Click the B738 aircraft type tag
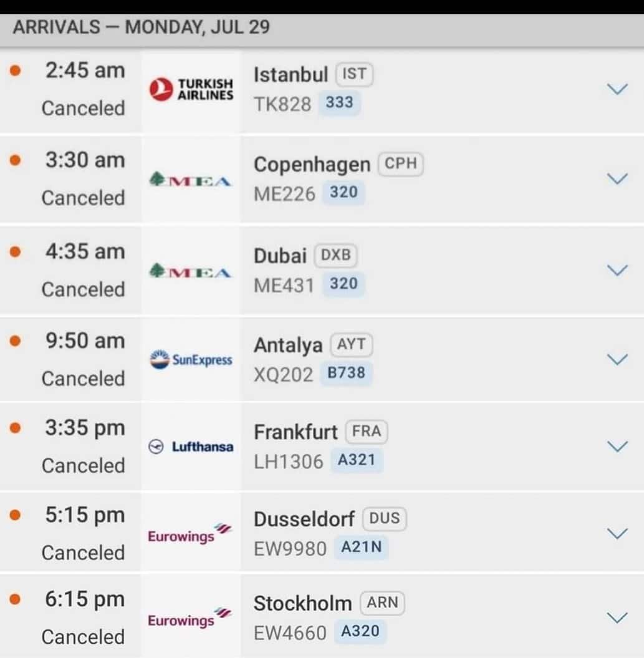644x658 pixels. (x=346, y=373)
